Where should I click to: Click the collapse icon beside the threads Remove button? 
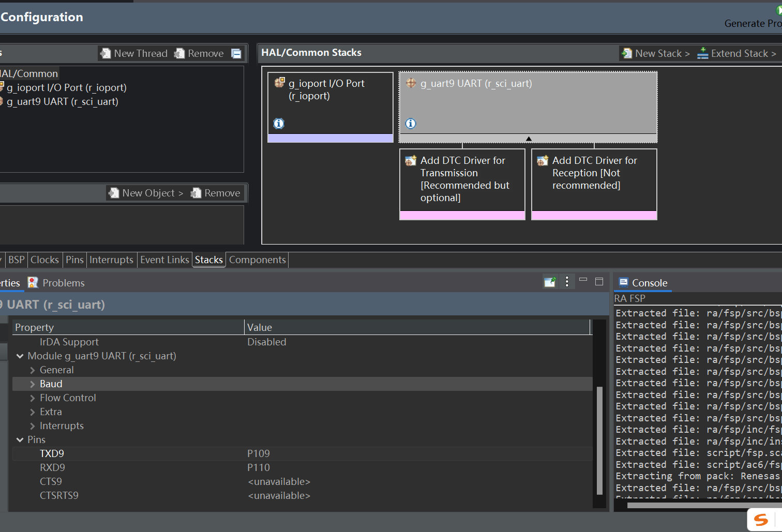click(x=236, y=53)
